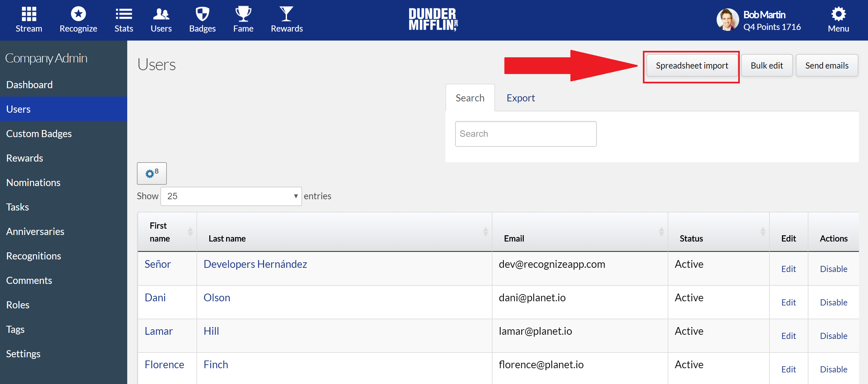Screen dimensions: 868x384
Task: Sort table by Email column
Action: pyautogui.click(x=580, y=232)
